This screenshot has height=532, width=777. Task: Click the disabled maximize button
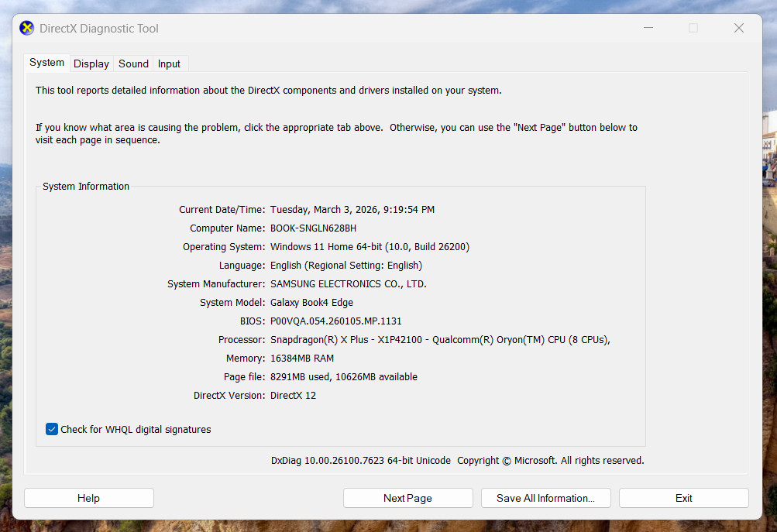click(693, 28)
